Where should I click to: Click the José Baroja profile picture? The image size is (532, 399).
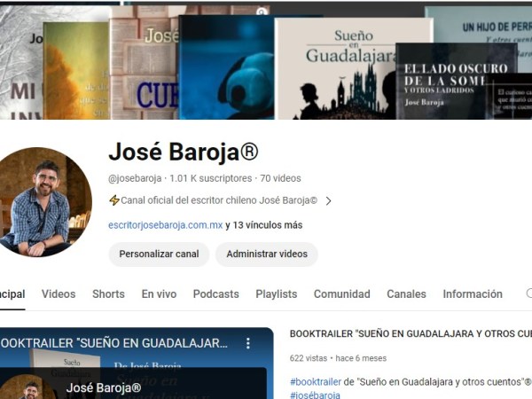[x=45, y=202]
